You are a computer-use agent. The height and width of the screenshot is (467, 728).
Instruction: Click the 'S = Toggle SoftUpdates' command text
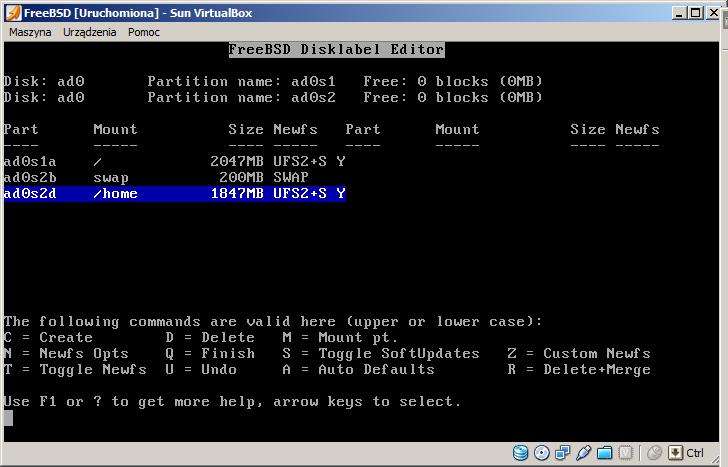[x=381, y=354]
